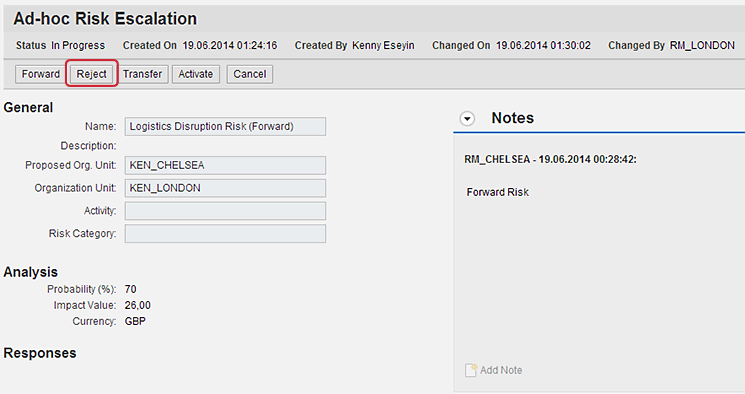745x394 pixels.
Task: Collapse the Notes panel arrow
Action: tap(468, 118)
